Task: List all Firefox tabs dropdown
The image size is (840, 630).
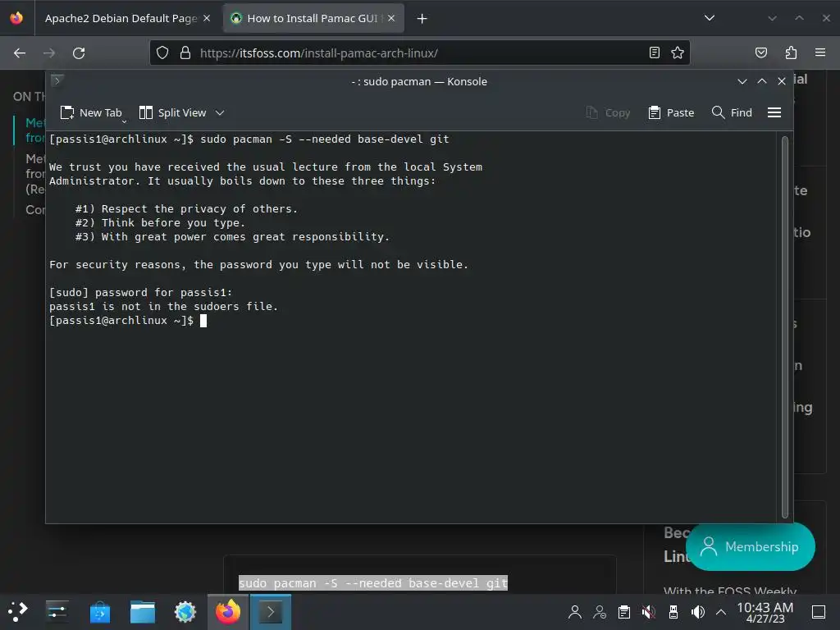Action: click(710, 18)
